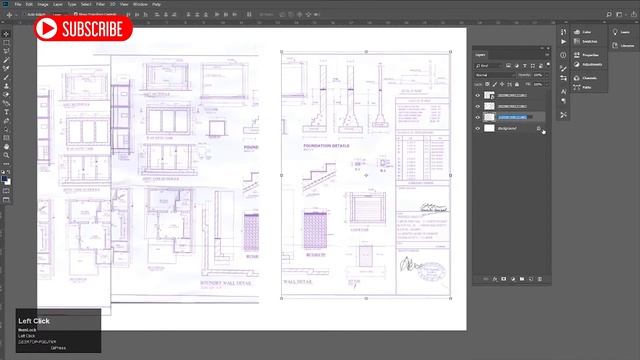Viewport: 640px width, 360px height.
Task: Open the Normal blend mode dropdown
Action: [x=495, y=75]
